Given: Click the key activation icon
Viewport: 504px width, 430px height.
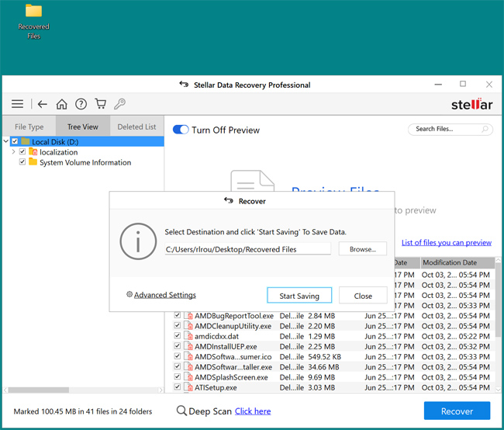Looking at the screenshot, I should (x=119, y=104).
